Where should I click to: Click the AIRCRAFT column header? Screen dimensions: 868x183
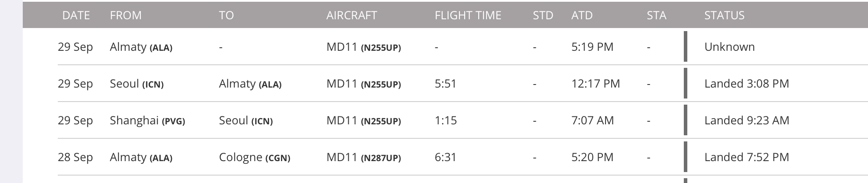pyautogui.click(x=352, y=15)
